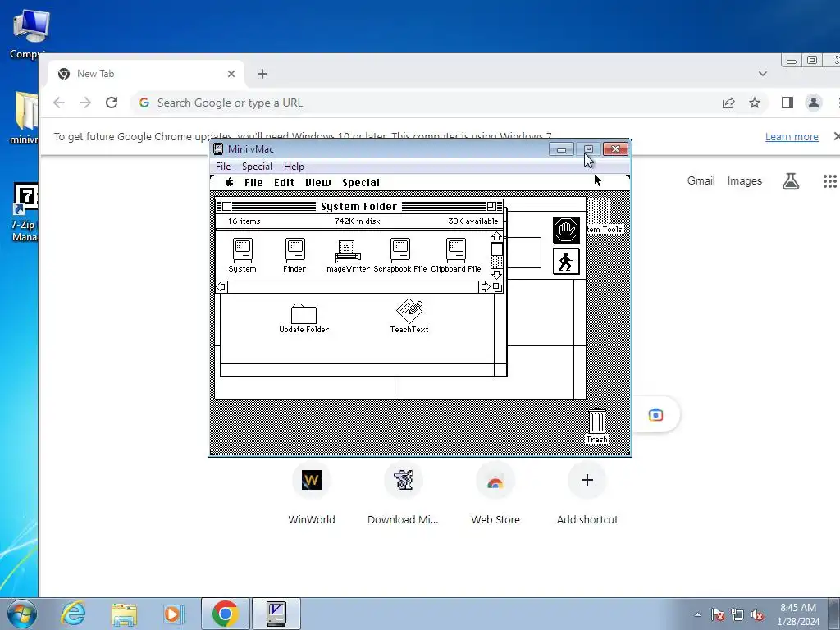
Task: Click the System Tools disk icon
Action: tap(599, 211)
